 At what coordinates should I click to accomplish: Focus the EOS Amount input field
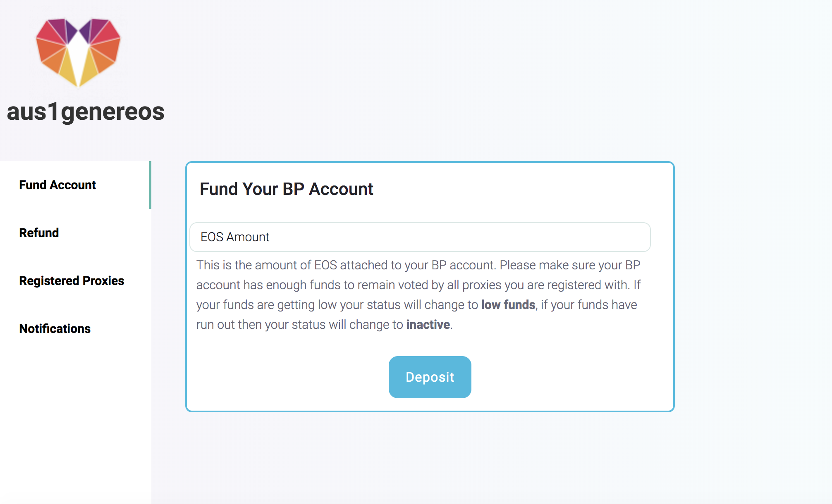pos(420,237)
